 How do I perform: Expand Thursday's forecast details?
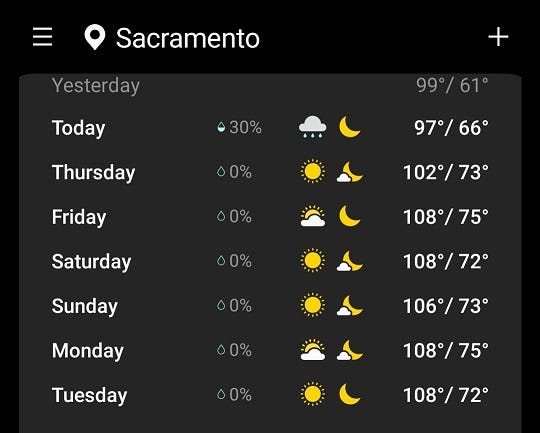pos(270,172)
